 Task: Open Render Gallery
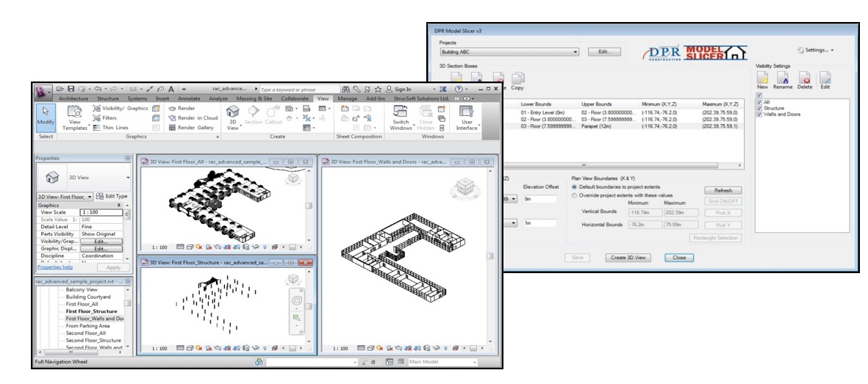(x=191, y=127)
